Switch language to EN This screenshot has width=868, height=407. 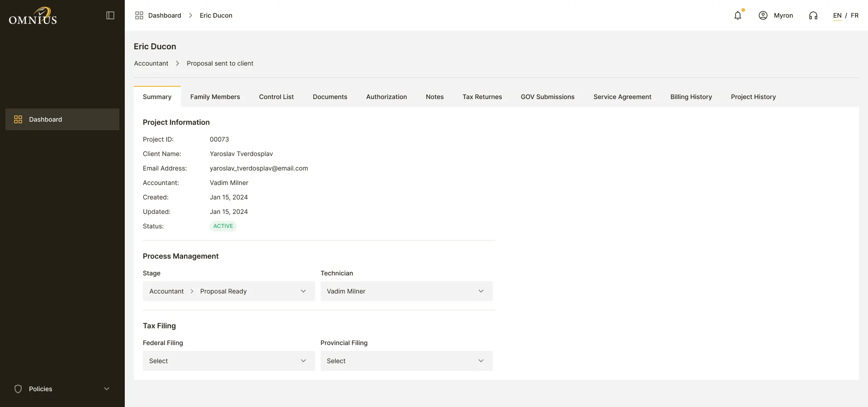tap(837, 15)
